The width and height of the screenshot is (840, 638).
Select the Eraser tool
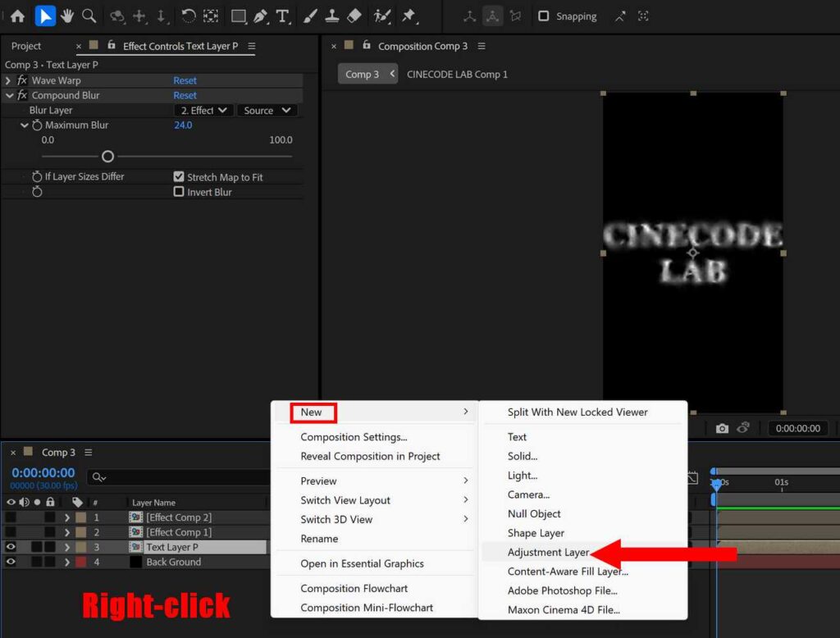tap(354, 16)
